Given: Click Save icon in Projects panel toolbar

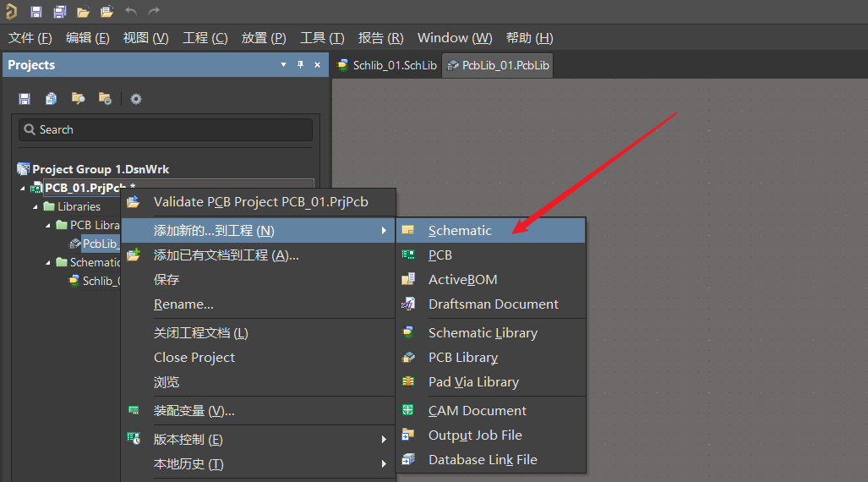Looking at the screenshot, I should pyautogui.click(x=25, y=99).
